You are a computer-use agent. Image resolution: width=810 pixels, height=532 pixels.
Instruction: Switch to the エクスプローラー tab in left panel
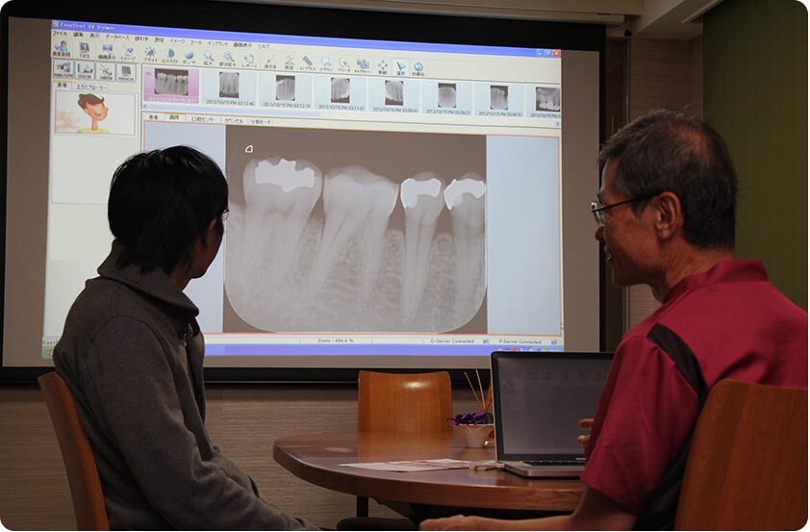tap(90, 88)
